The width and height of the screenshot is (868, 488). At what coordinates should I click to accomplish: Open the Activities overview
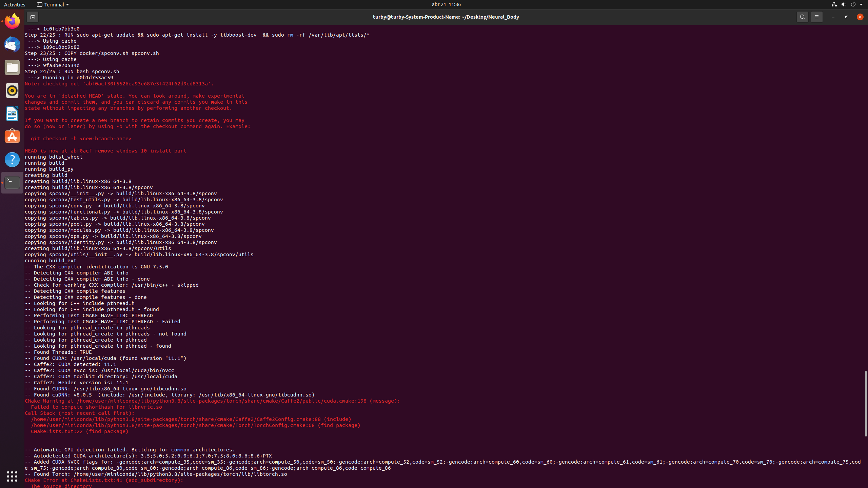point(15,4)
